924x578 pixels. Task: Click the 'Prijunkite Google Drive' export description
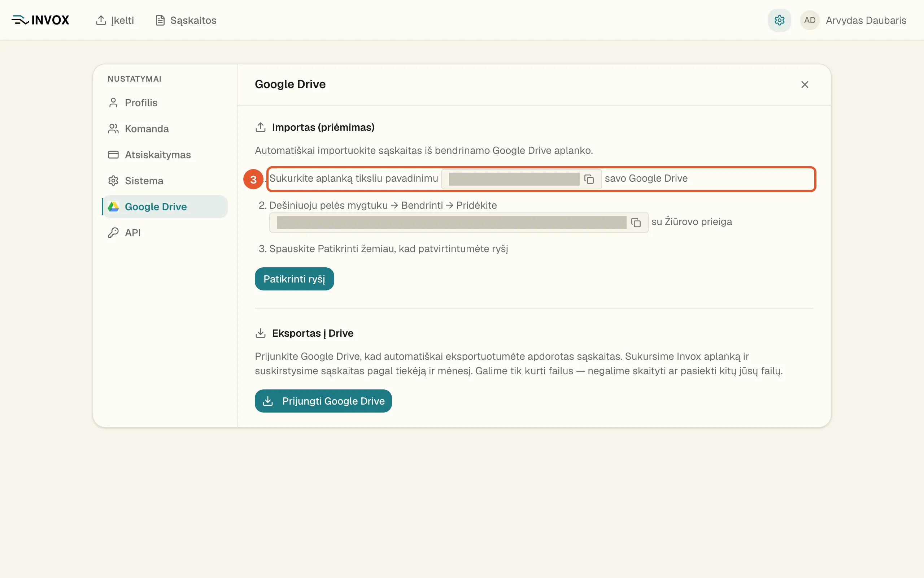point(519,363)
